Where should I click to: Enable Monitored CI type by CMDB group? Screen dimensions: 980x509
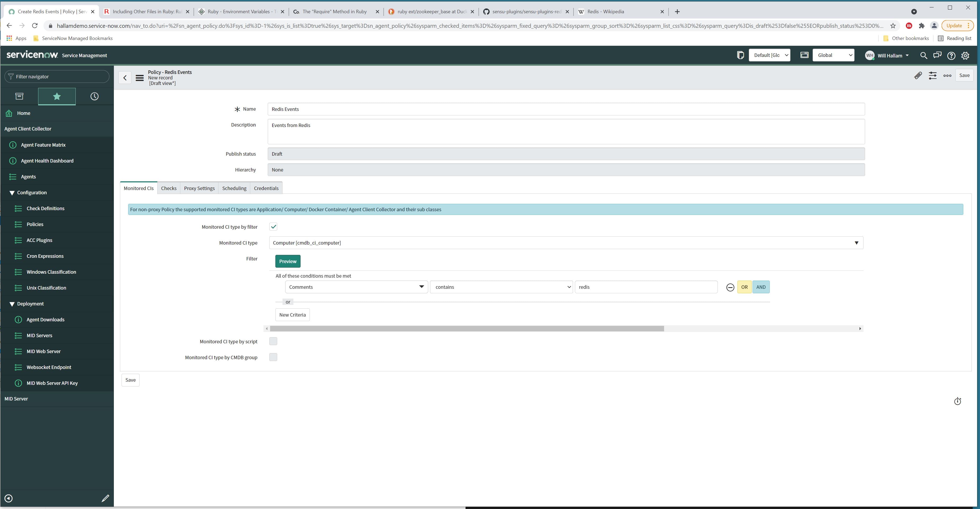tap(273, 357)
